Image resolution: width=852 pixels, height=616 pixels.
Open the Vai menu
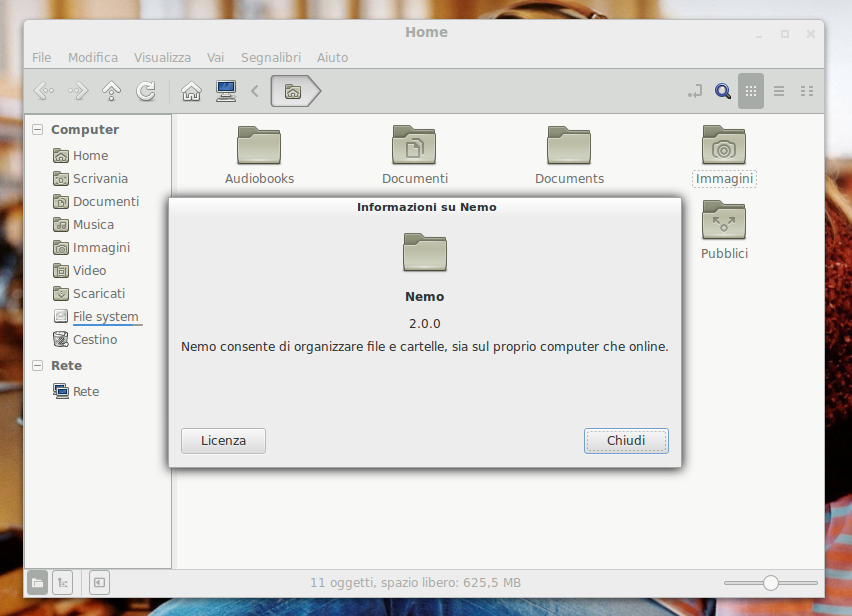pyautogui.click(x=215, y=58)
